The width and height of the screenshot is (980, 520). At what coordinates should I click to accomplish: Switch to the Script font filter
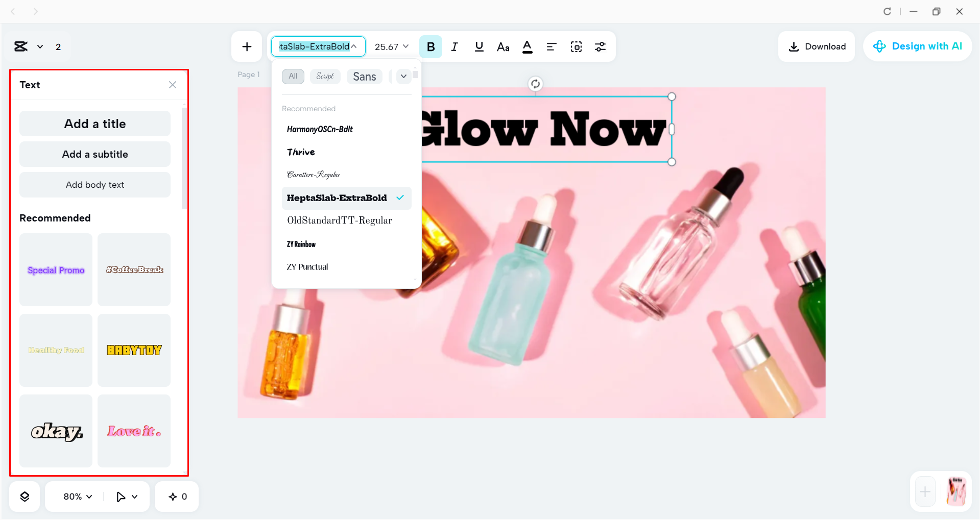325,76
